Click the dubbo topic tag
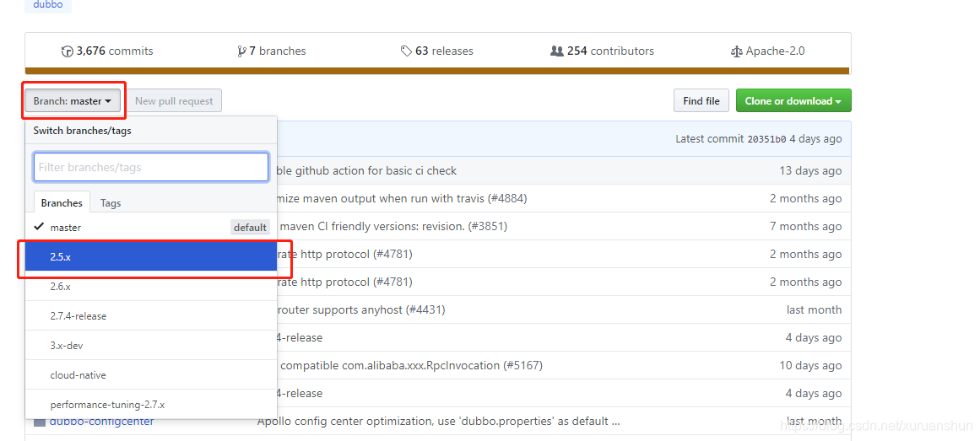 click(x=48, y=5)
